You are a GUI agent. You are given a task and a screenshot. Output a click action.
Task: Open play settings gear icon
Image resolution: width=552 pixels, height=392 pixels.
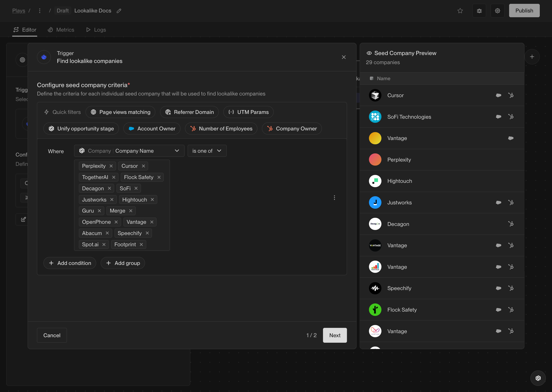(497, 11)
